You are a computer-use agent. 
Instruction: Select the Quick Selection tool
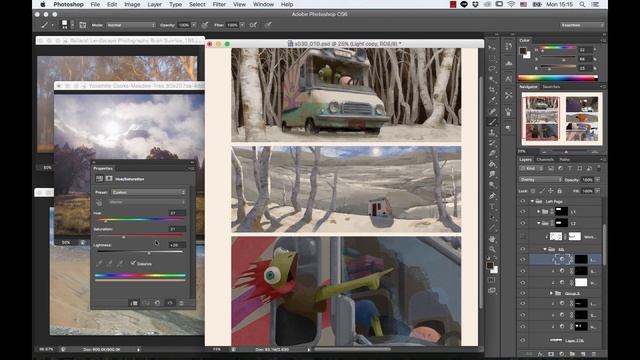492,80
